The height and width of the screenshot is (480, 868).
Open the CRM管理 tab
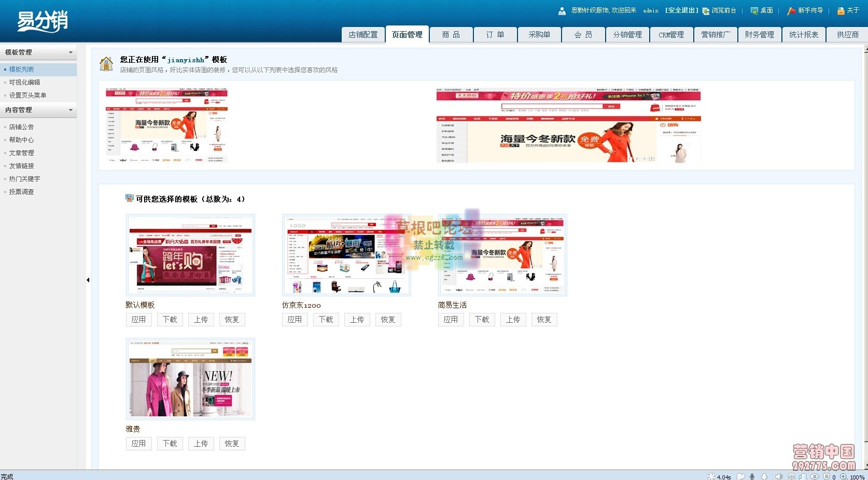(x=671, y=34)
